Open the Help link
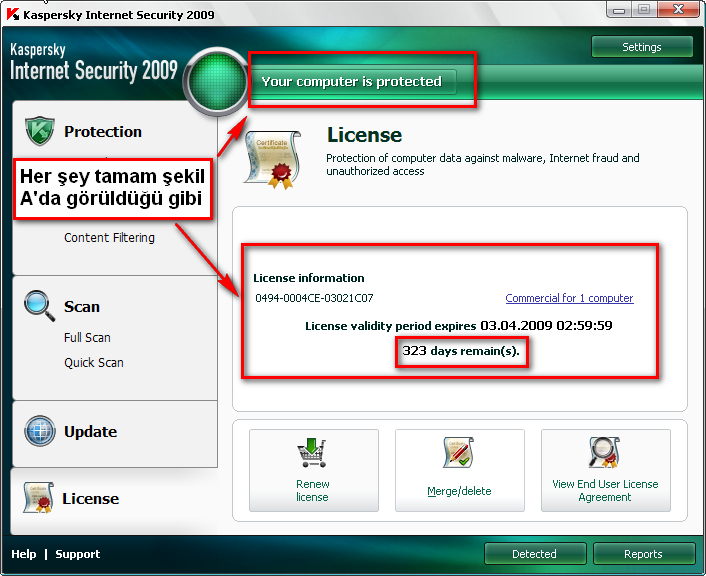Viewport: 706px width, 576px height. 23,554
